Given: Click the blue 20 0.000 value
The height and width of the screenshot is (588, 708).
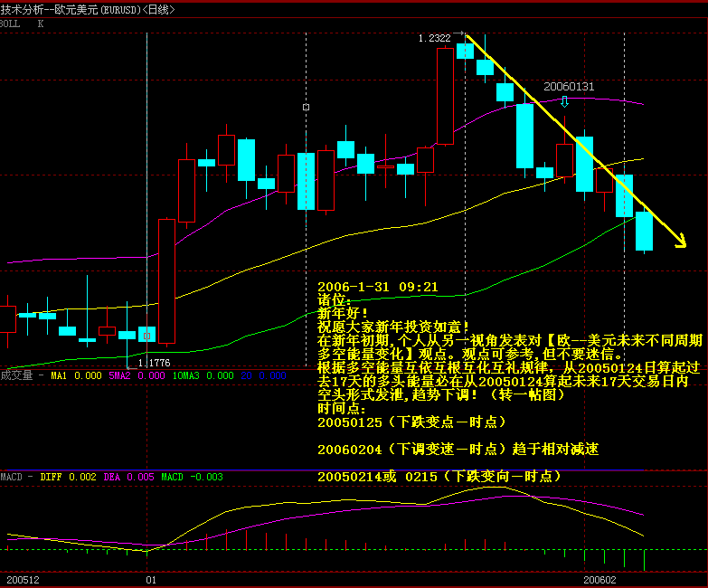Looking at the screenshot, I should click(x=264, y=375).
